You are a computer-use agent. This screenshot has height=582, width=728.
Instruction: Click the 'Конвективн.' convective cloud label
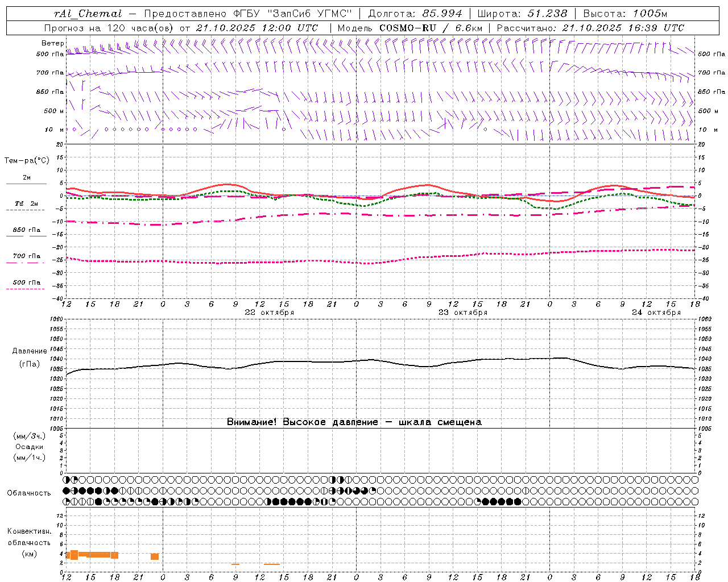point(29,531)
